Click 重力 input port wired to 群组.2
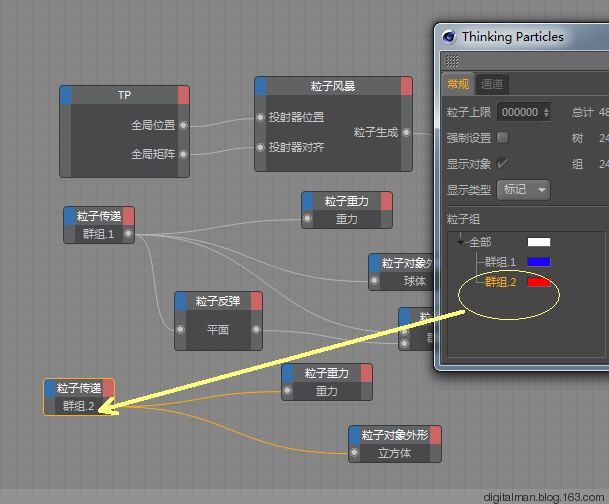Image resolution: width=609 pixels, height=504 pixels. (x=287, y=391)
